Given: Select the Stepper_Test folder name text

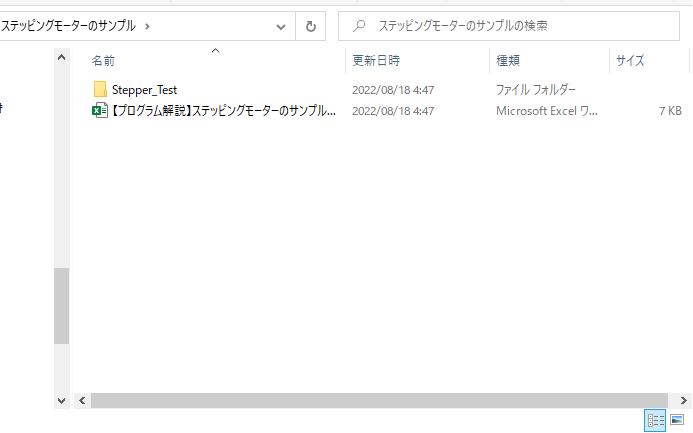Looking at the screenshot, I should (x=144, y=90).
